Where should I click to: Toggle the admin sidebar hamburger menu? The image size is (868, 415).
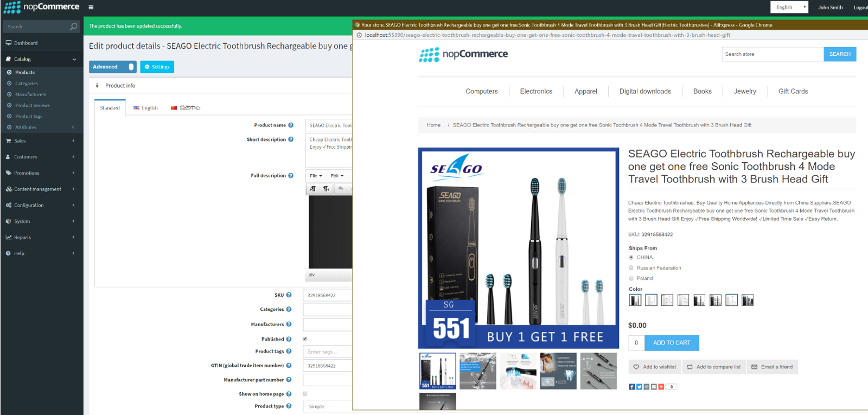(x=91, y=8)
